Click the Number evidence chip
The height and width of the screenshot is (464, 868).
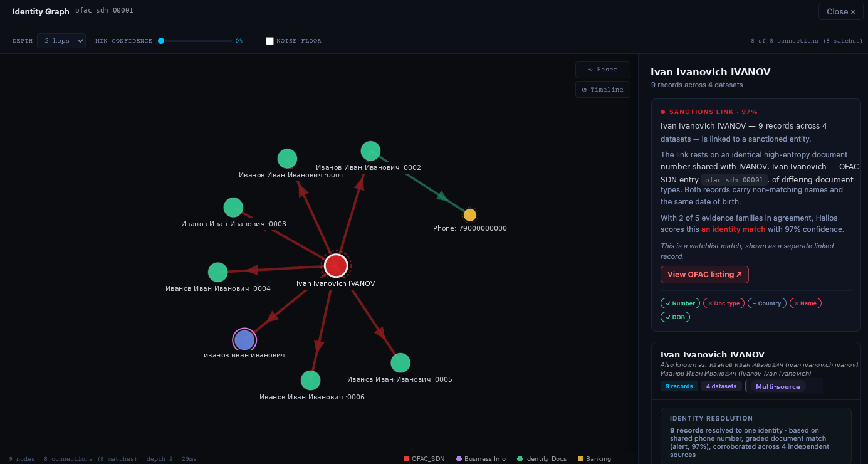point(680,303)
